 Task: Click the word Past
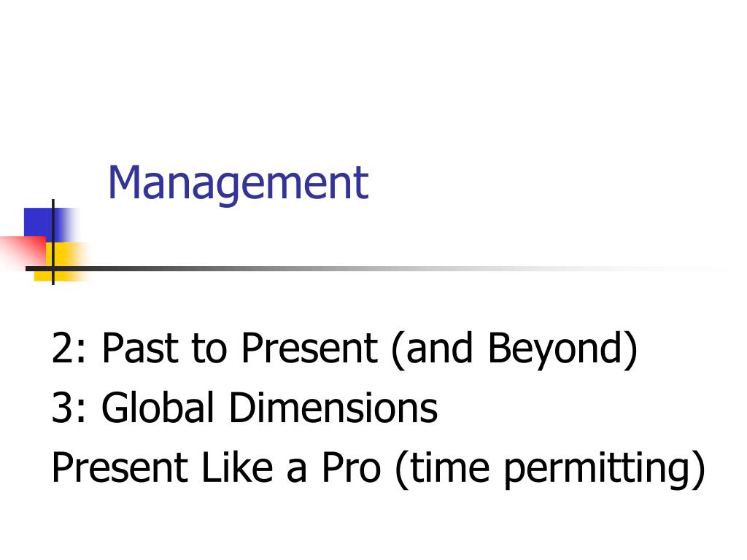[141, 348]
